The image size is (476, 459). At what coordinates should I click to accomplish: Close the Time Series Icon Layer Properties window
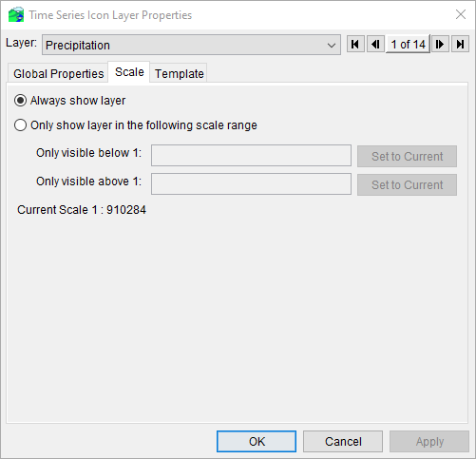click(461, 14)
